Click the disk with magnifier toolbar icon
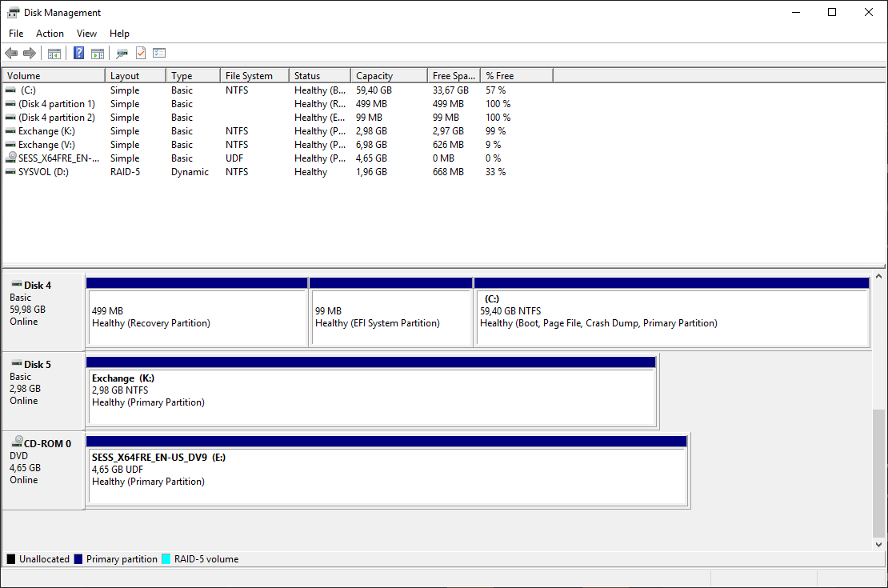The height and width of the screenshot is (588, 888). pos(122,54)
